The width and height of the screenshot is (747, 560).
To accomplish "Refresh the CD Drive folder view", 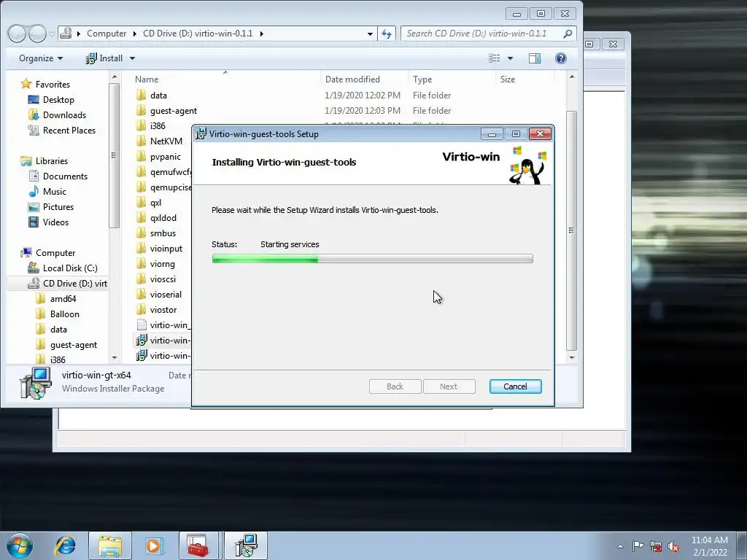I will (387, 34).
